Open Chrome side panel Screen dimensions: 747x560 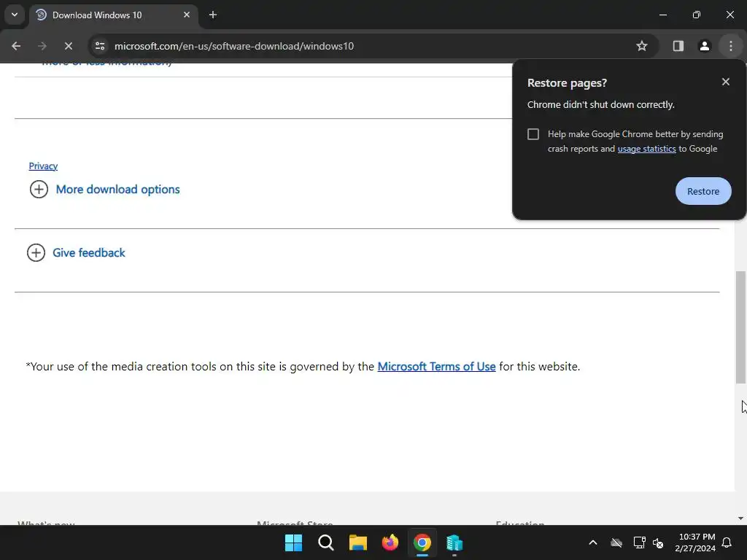[x=678, y=46]
